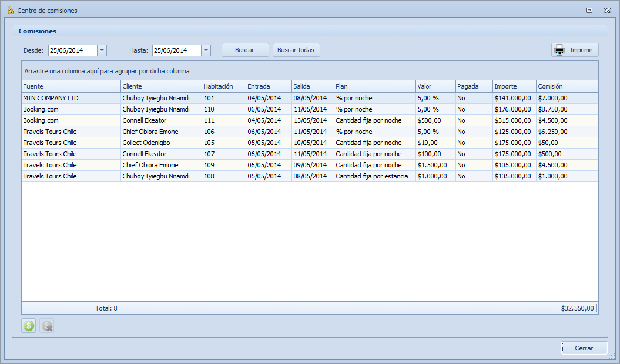Viewport: 620px width, 364px height.
Task: Click the Habitación column header
Action: [x=223, y=86]
